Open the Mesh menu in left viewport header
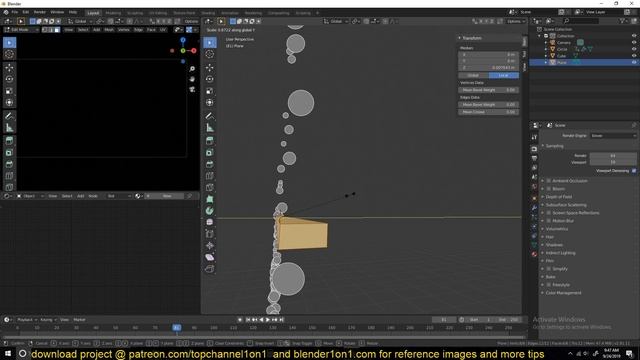Viewport: 640px width, 360px height. [x=109, y=30]
